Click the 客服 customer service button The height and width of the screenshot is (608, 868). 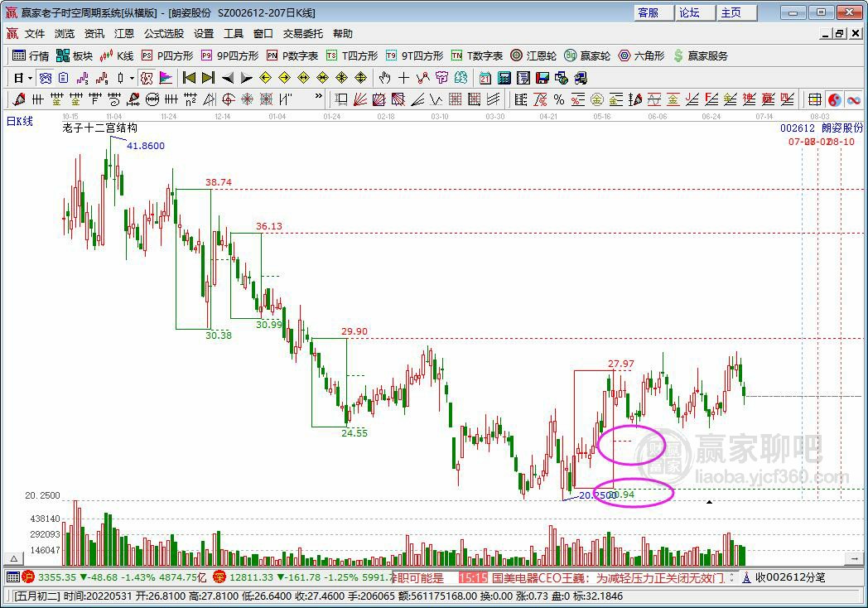653,12
